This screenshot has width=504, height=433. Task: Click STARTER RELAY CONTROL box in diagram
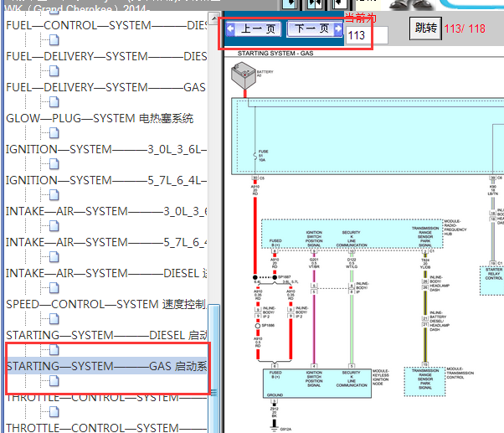click(x=493, y=280)
